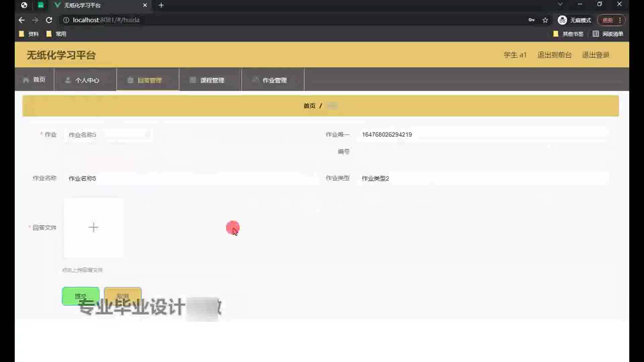644x362 pixels.
Task: Click the password key icon
Action: pyautogui.click(x=532, y=20)
